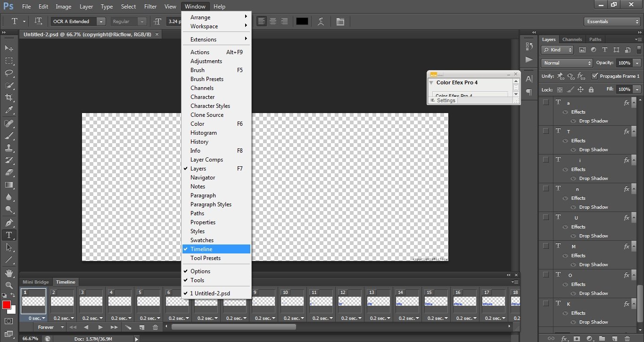Select the first frame playback button
This screenshot has width=644, height=342.
[x=73, y=327]
